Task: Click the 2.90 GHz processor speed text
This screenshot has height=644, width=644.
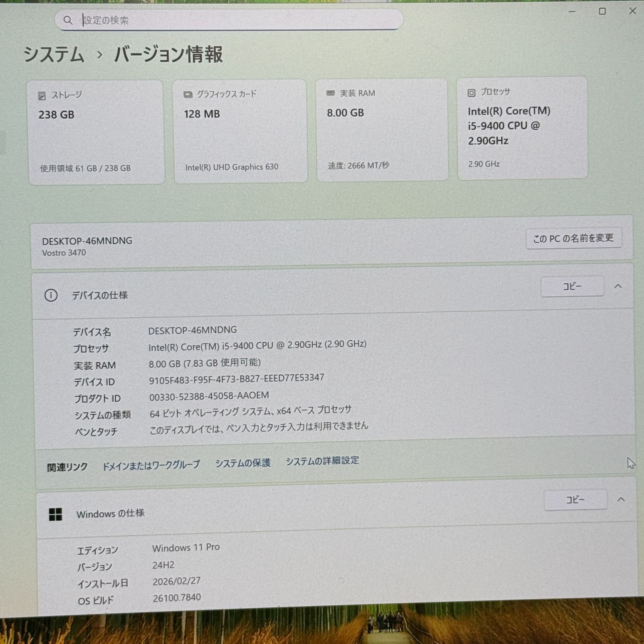Action: pyautogui.click(x=484, y=164)
